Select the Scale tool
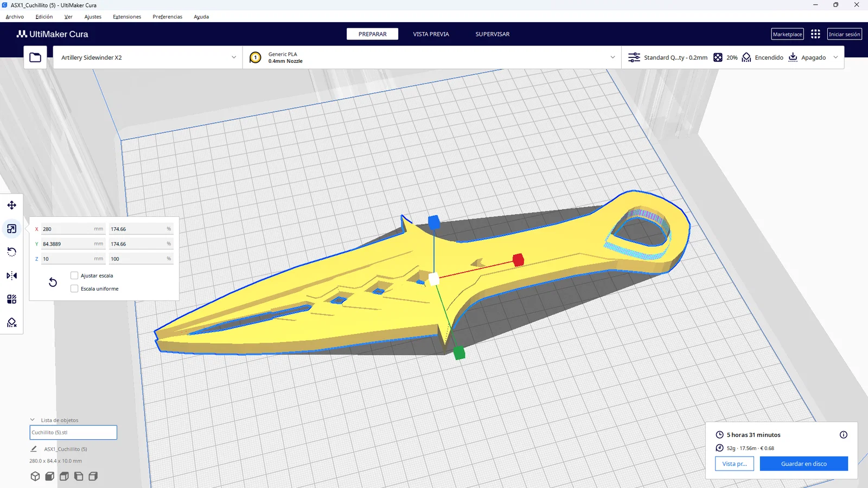 [x=11, y=229]
